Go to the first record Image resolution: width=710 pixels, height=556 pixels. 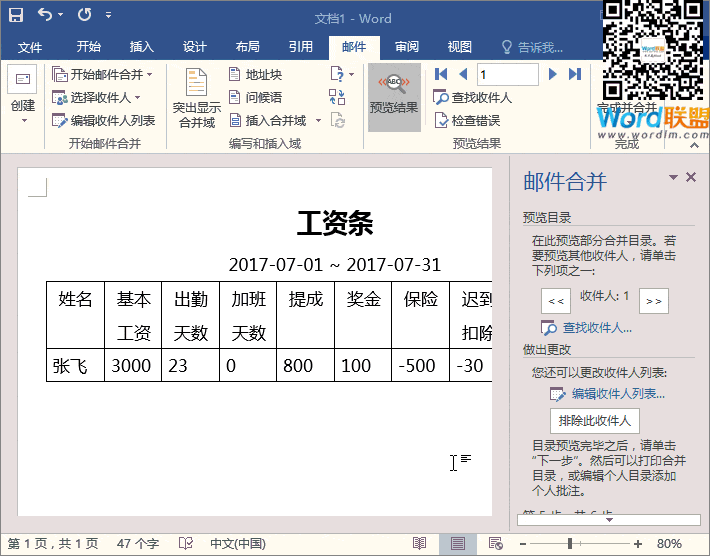pyautogui.click(x=441, y=74)
